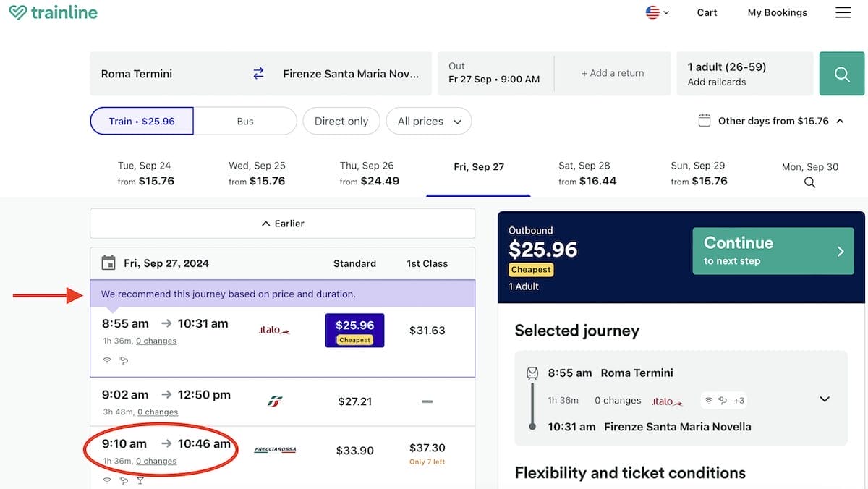Start search with the green magnifier button
The height and width of the screenshot is (489, 868).
click(x=841, y=73)
